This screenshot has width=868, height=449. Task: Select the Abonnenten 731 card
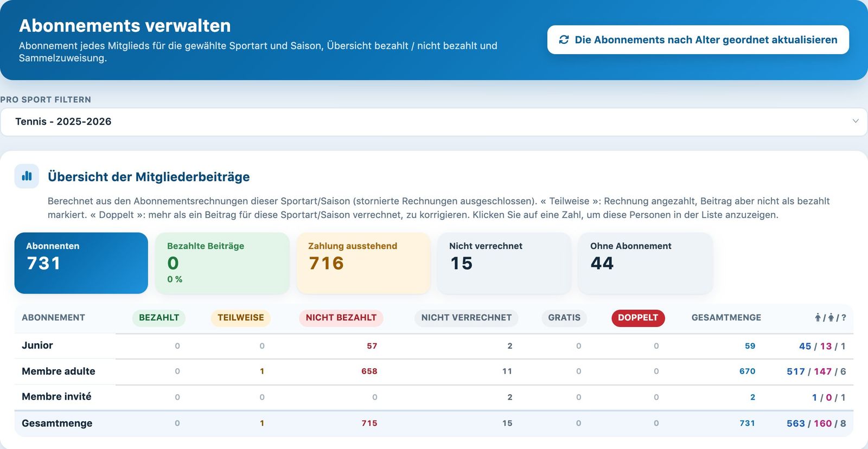click(81, 263)
